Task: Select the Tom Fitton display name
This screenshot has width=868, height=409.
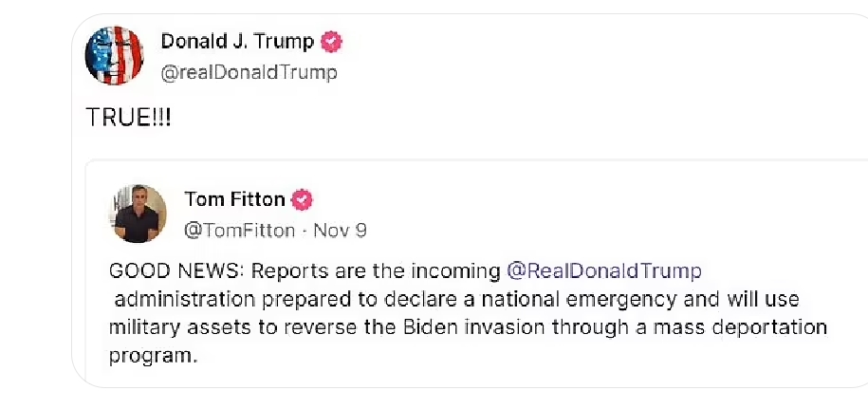Action: point(234,199)
